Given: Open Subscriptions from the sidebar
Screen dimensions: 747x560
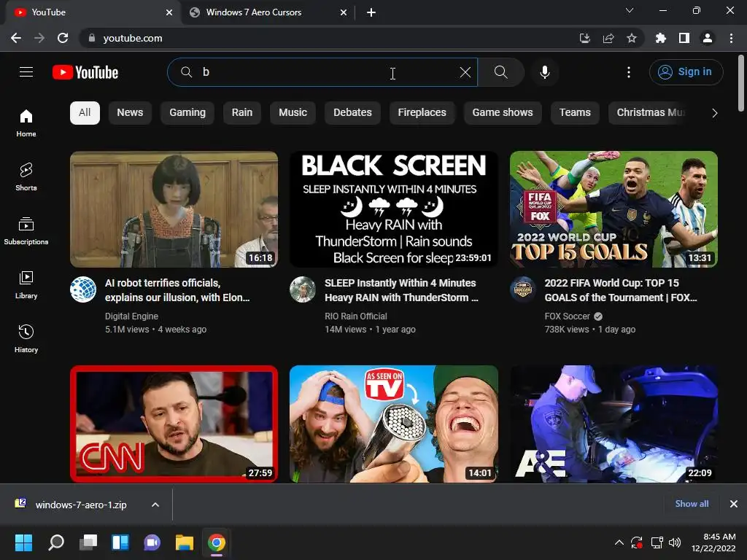Looking at the screenshot, I should point(26,231).
